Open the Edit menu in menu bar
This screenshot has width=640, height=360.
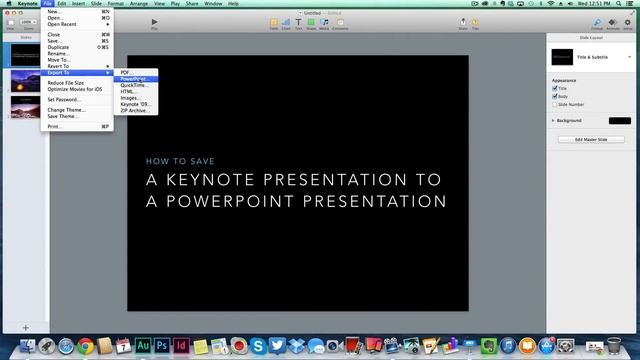coord(62,4)
